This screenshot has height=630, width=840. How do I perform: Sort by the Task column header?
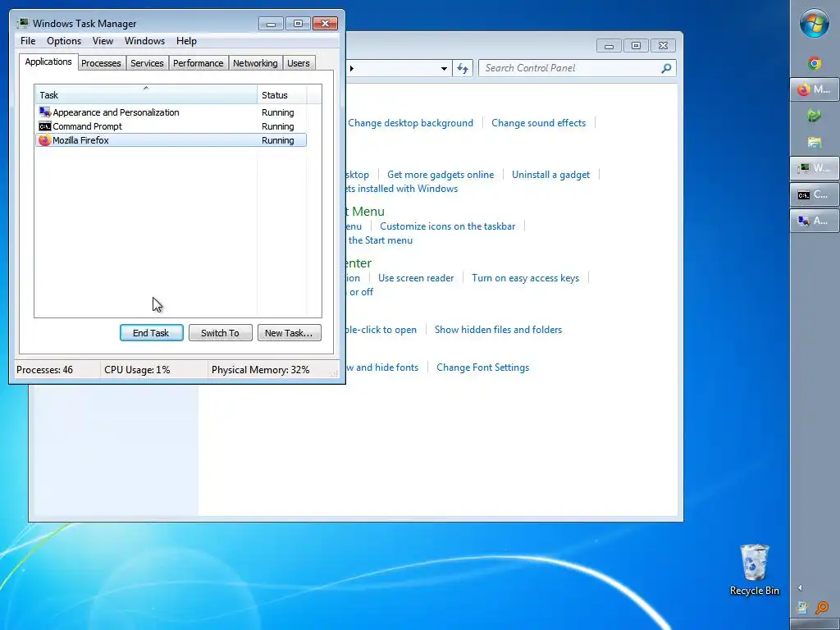(146, 95)
